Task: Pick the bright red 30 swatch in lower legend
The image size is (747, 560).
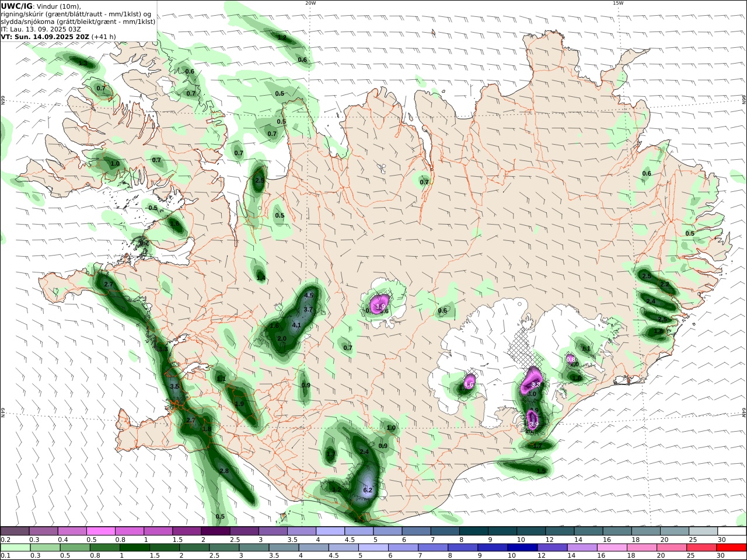Action: 731,547
